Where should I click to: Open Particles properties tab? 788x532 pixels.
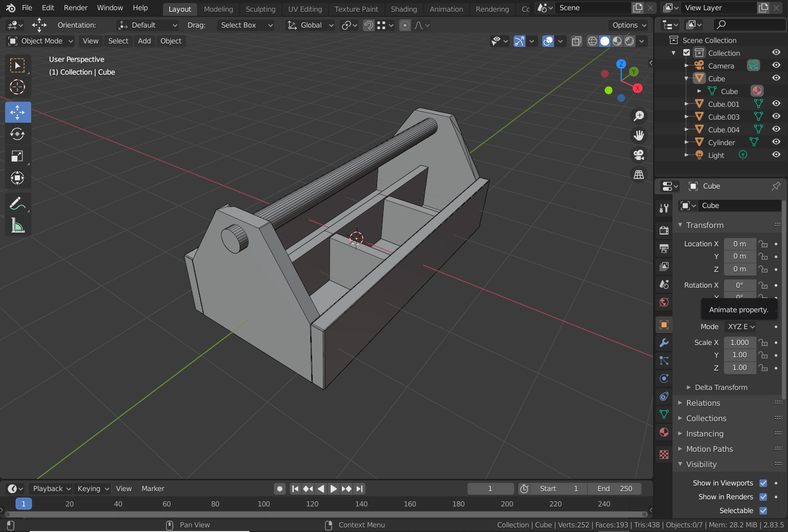[x=664, y=361]
